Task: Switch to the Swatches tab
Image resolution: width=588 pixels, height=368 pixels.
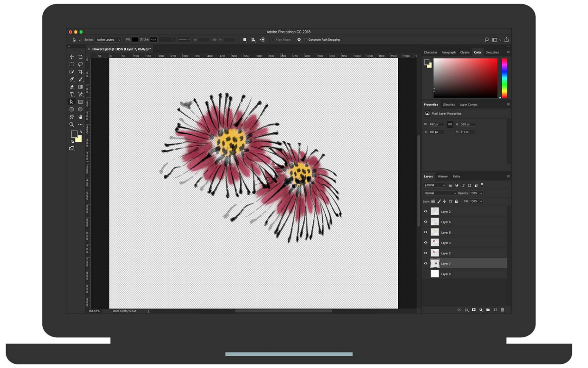Action: click(x=492, y=52)
